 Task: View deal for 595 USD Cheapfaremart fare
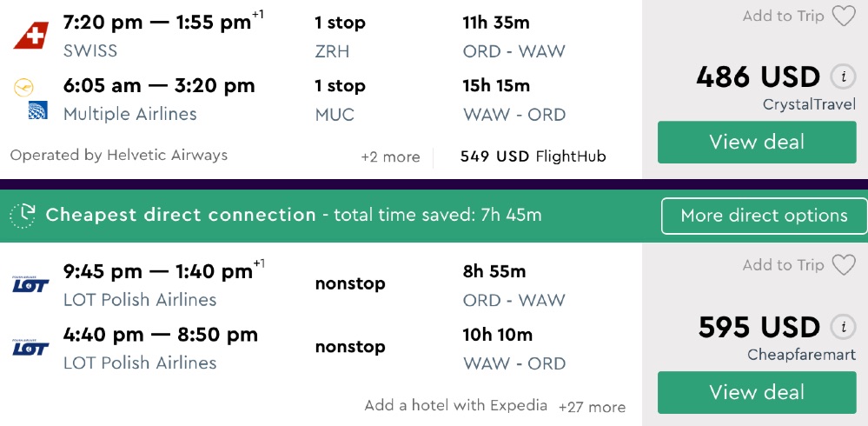click(757, 393)
